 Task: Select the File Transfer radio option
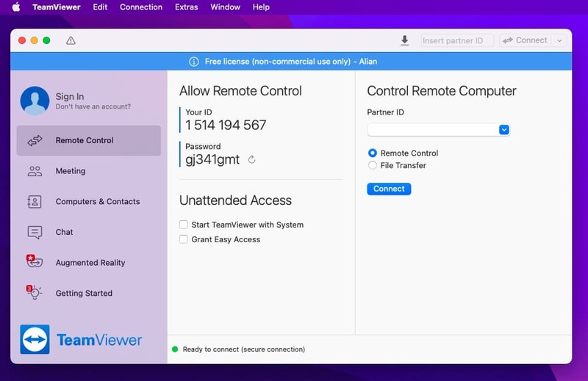[373, 165]
